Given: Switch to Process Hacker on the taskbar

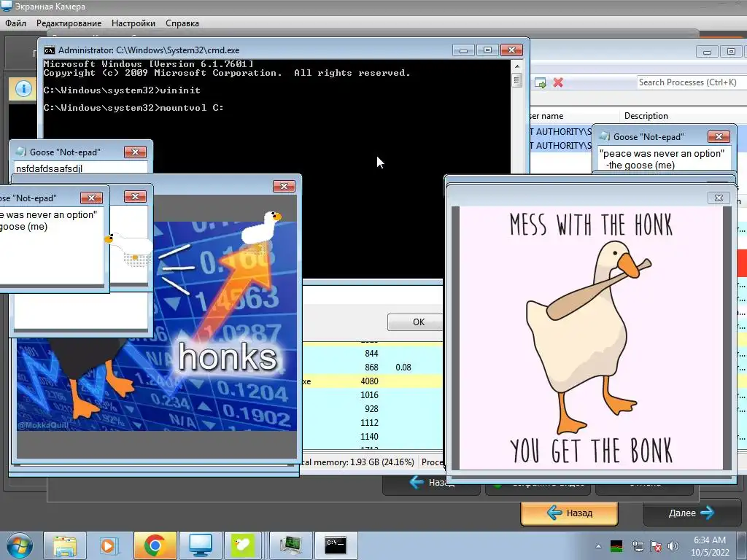Looking at the screenshot, I should (290, 545).
